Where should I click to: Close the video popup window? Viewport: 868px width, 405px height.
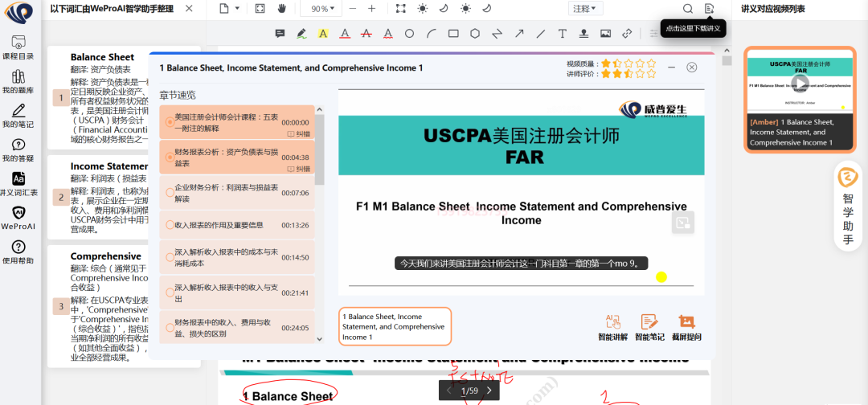pos(691,67)
